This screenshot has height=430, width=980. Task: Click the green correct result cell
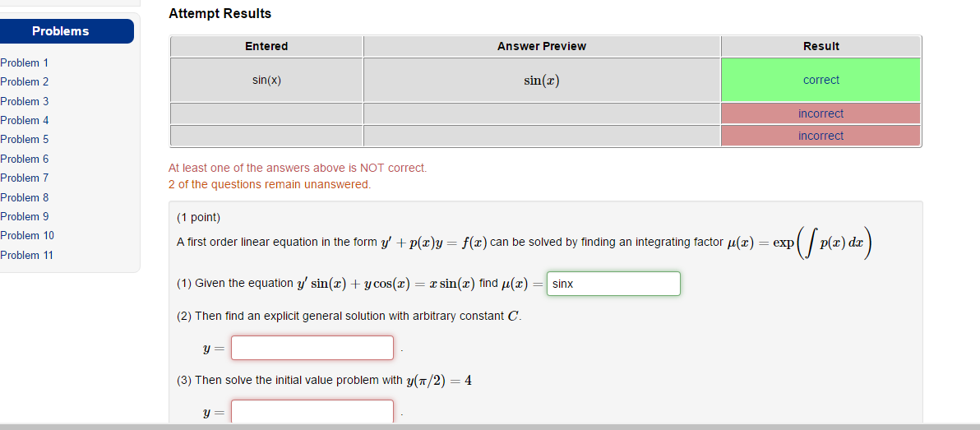point(821,80)
